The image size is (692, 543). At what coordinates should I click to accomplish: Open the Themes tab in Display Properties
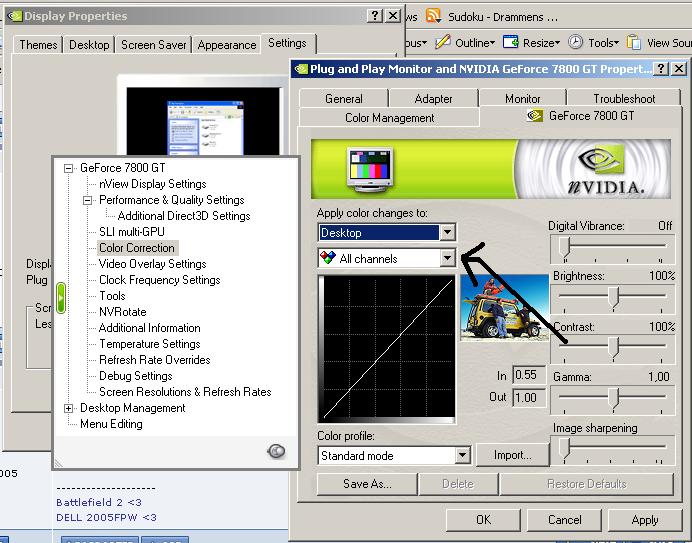coord(38,45)
